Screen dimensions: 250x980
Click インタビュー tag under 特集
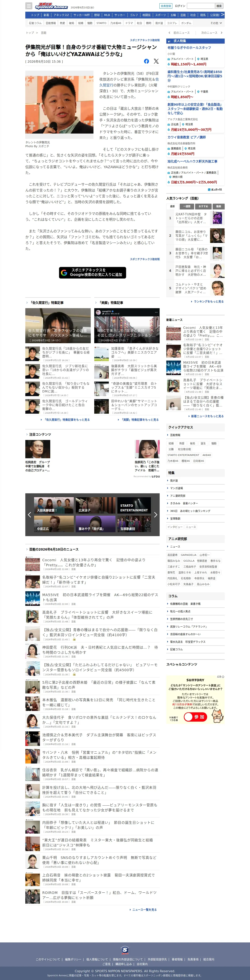(x=175, y=527)
